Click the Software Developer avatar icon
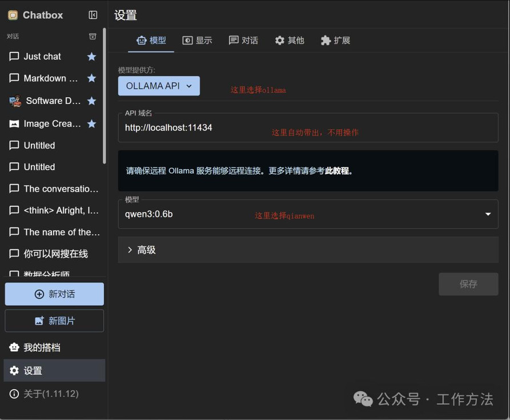This screenshot has width=510, height=420. (x=15, y=101)
